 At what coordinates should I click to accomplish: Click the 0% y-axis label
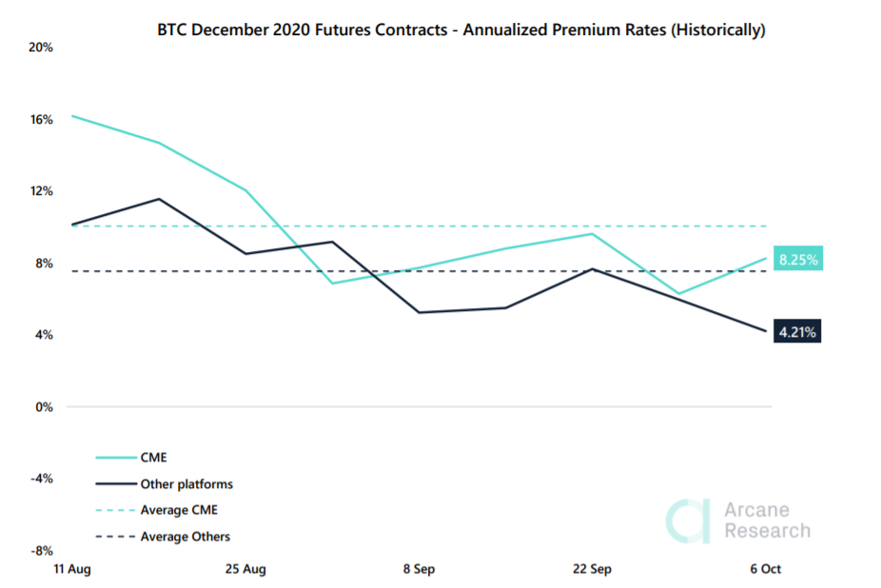pos(43,406)
